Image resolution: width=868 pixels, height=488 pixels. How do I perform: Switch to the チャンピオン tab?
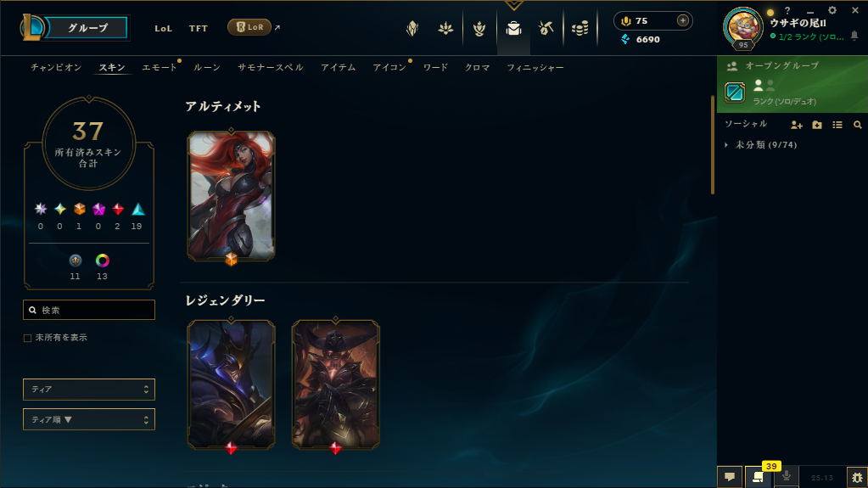coord(56,68)
